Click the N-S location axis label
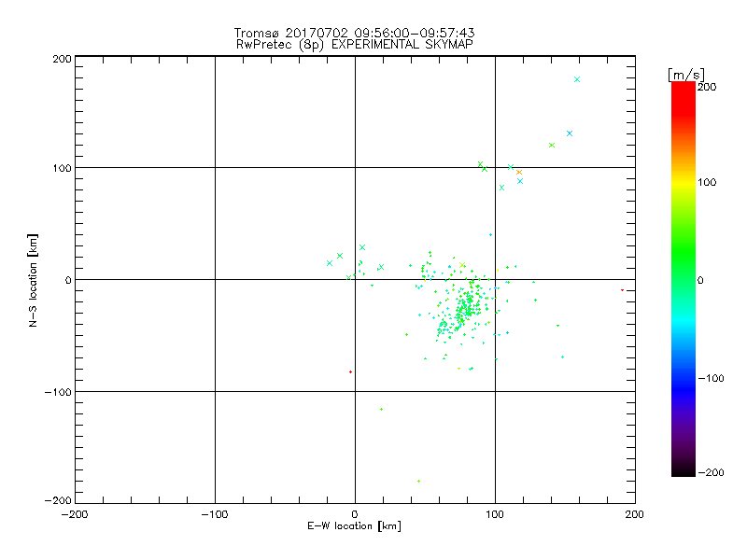 coord(33,281)
